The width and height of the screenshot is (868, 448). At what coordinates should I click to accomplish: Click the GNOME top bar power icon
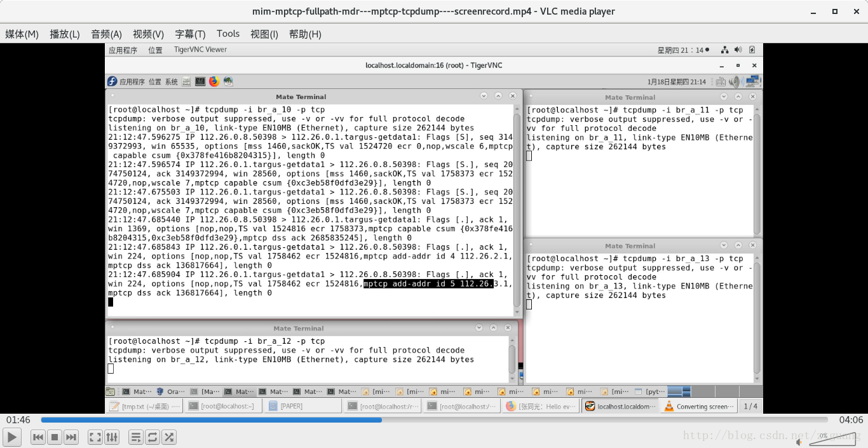(752, 50)
